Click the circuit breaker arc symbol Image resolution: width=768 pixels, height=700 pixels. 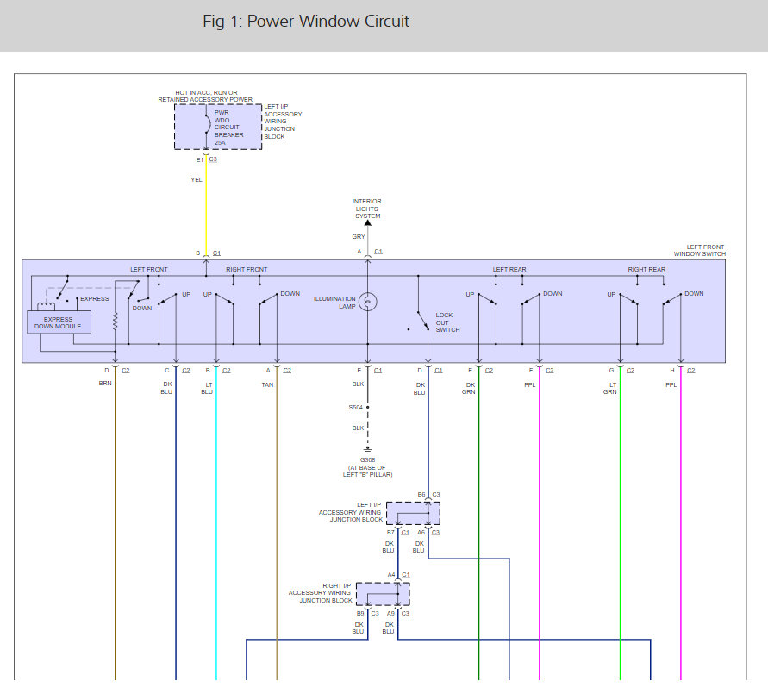pos(208,124)
